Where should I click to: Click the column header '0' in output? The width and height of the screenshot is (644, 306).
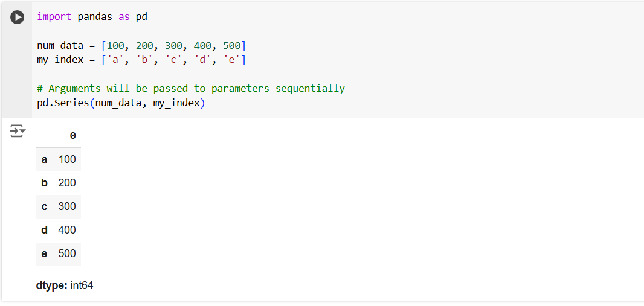(73, 136)
